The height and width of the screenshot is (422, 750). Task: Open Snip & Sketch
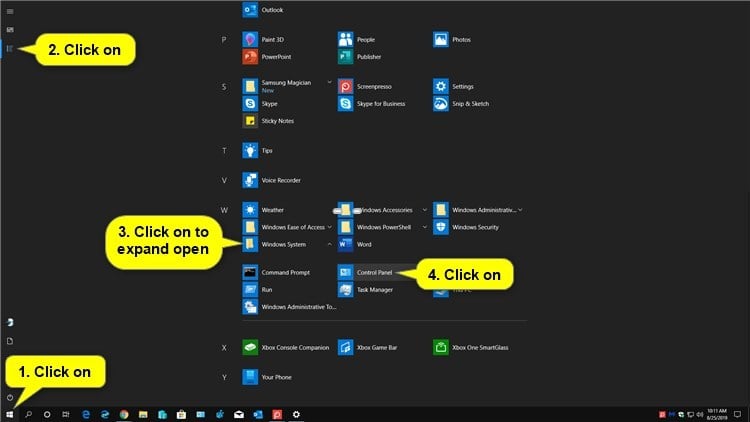coord(461,103)
